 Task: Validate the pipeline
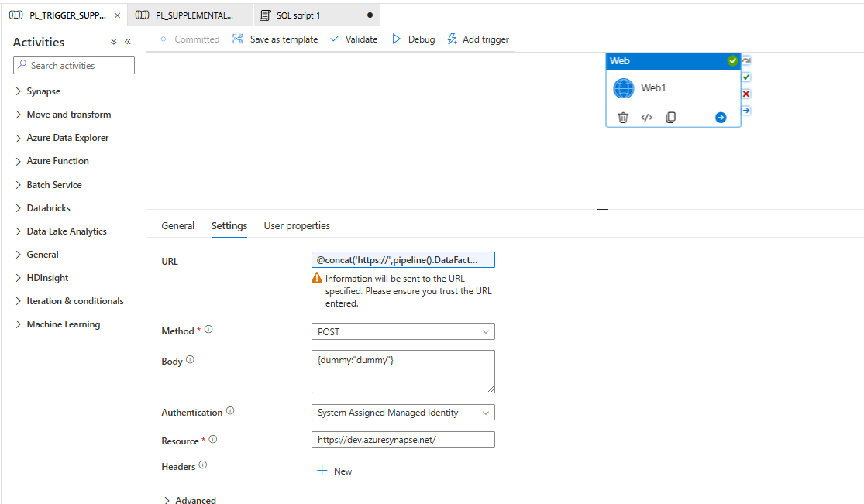point(354,39)
